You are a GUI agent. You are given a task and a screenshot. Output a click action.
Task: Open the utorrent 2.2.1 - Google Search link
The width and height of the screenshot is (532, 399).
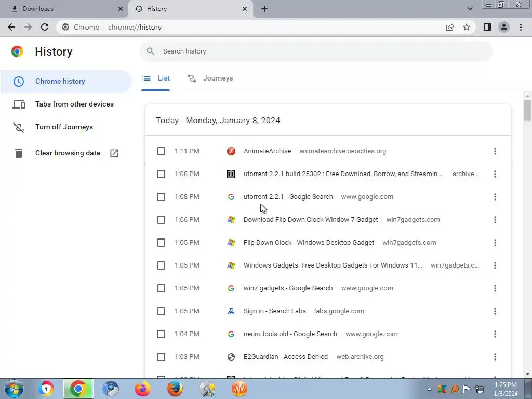[288, 197]
